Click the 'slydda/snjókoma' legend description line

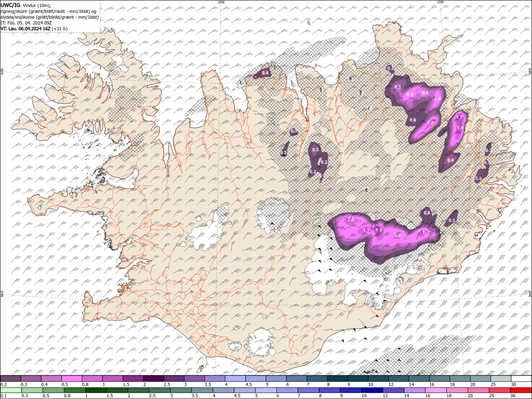[x=50, y=17]
